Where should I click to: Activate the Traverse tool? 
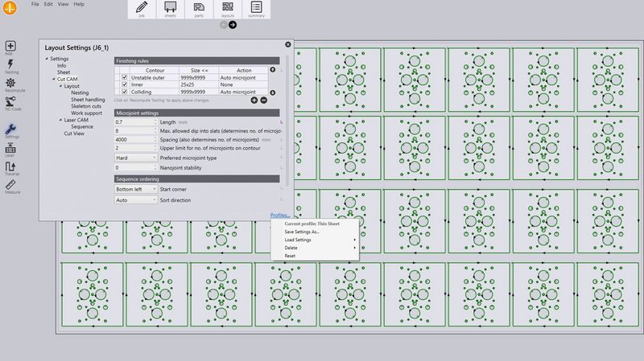point(11,167)
